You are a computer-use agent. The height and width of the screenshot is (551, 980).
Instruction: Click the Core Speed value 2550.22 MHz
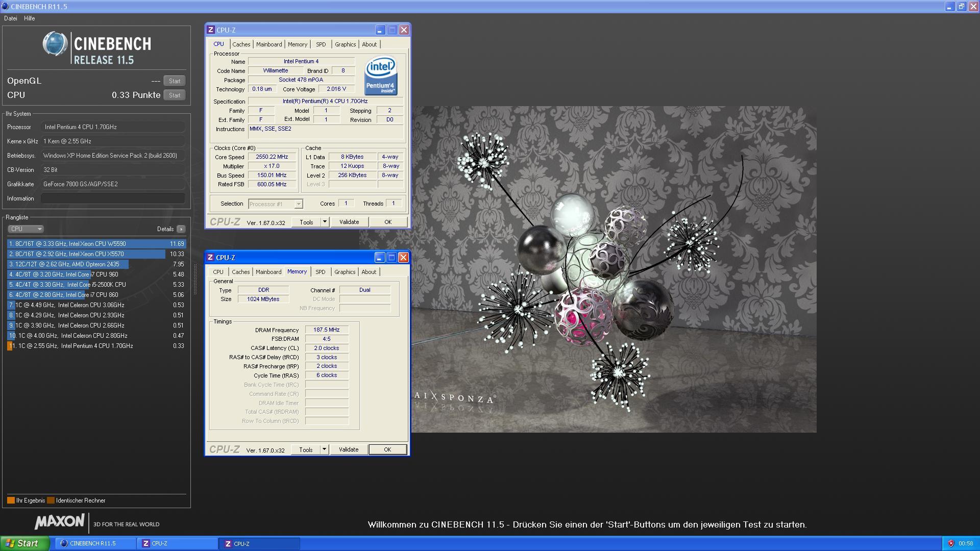coord(272,157)
